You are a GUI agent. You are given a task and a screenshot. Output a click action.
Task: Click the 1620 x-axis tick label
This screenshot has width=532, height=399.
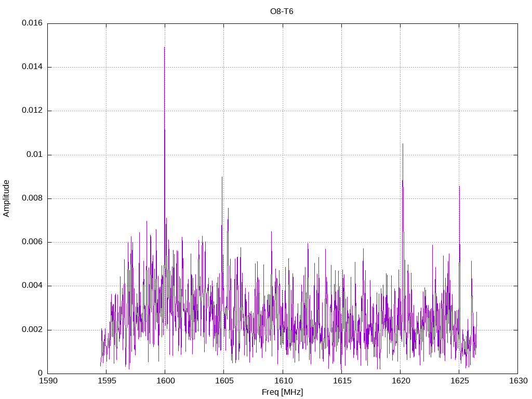401,381
